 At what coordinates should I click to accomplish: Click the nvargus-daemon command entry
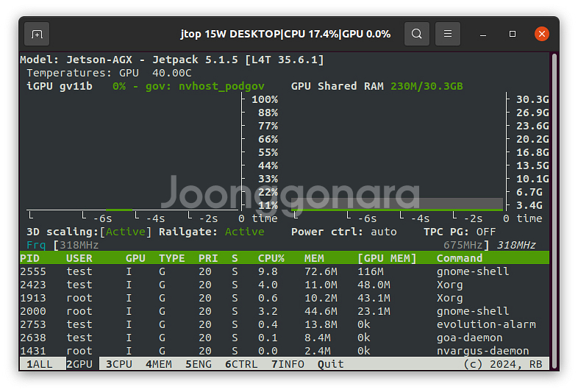click(x=483, y=351)
